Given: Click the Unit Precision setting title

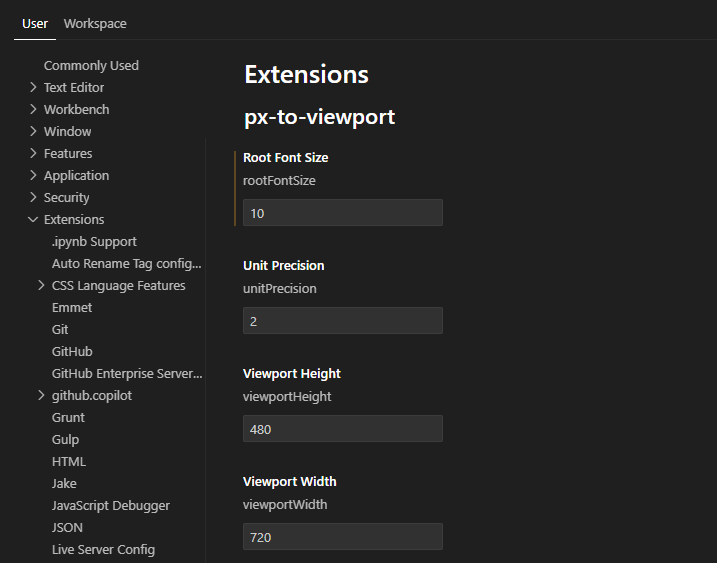Looking at the screenshot, I should click(x=284, y=265).
